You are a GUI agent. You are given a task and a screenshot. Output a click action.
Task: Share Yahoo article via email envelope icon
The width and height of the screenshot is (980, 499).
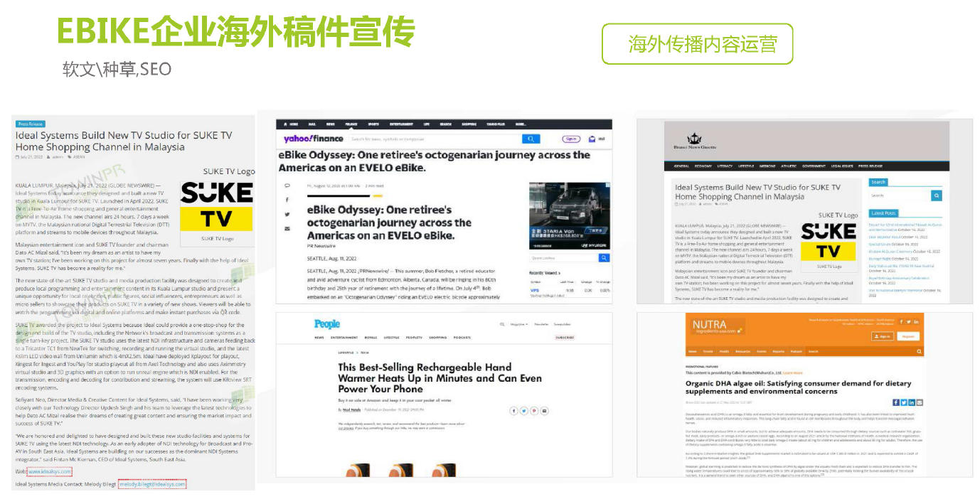287,229
